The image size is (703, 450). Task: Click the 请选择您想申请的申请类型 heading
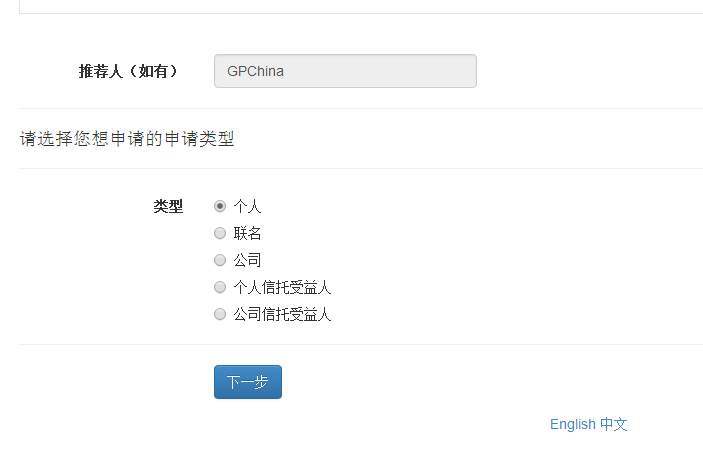127,138
